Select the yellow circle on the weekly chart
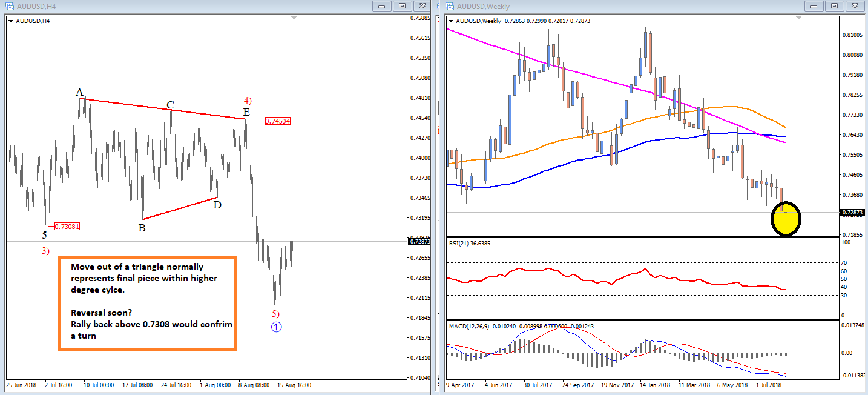This screenshot has height=395, width=868. click(x=786, y=218)
